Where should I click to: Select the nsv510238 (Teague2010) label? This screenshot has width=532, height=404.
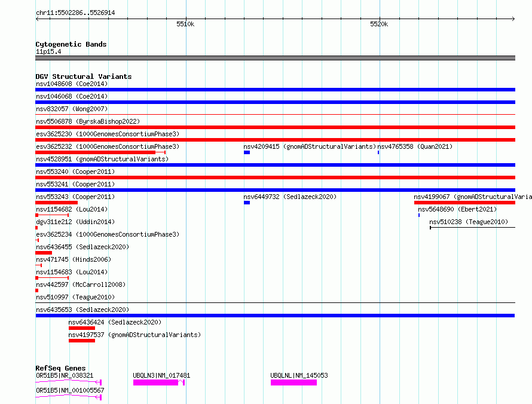(469, 222)
